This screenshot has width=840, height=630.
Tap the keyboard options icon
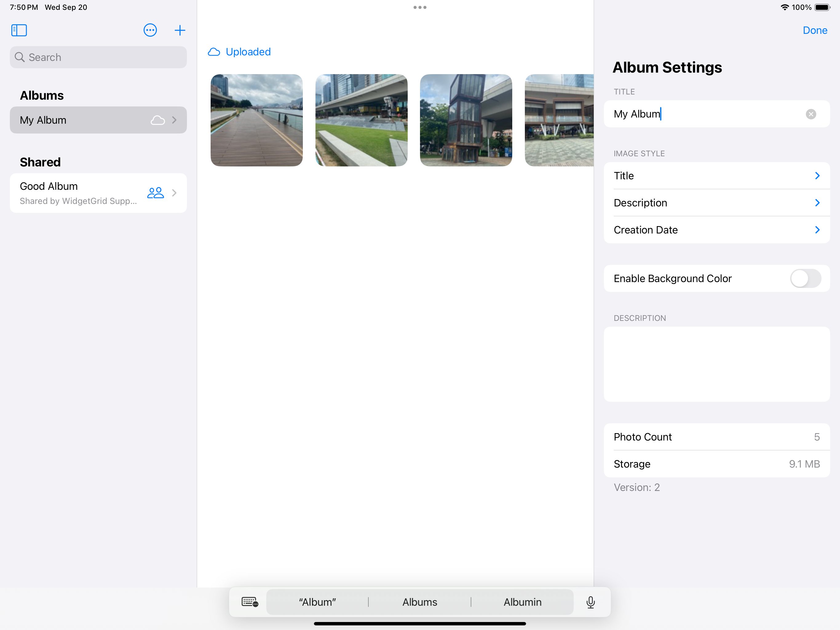point(250,602)
